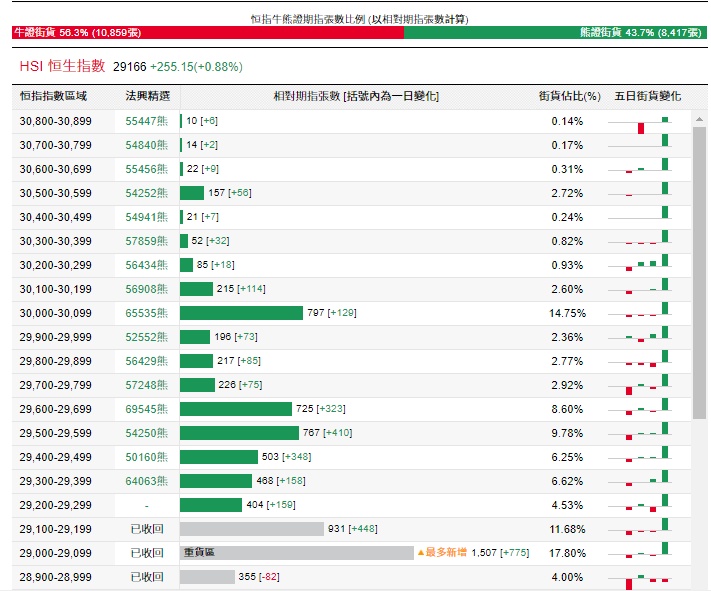The width and height of the screenshot is (711, 591).
Task: Open warrant link 55456熊
Action: pyautogui.click(x=146, y=169)
